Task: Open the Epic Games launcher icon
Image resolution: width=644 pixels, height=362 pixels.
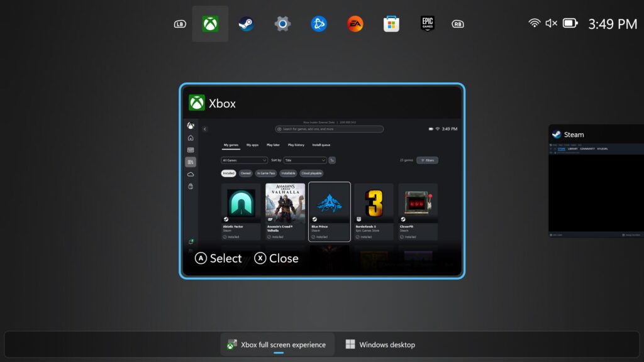Action: (428, 24)
